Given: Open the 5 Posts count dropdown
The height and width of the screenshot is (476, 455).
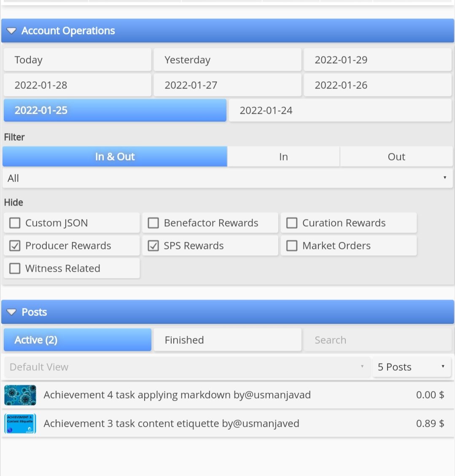Looking at the screenshot, I should click(x=412, y=367).
